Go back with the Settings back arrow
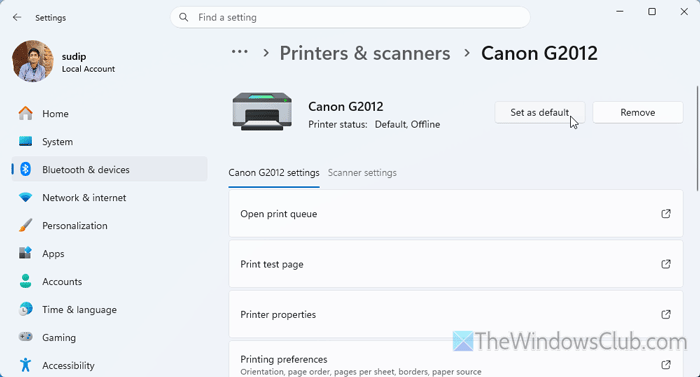The image size is (700, 377). (x=17, y=17)
